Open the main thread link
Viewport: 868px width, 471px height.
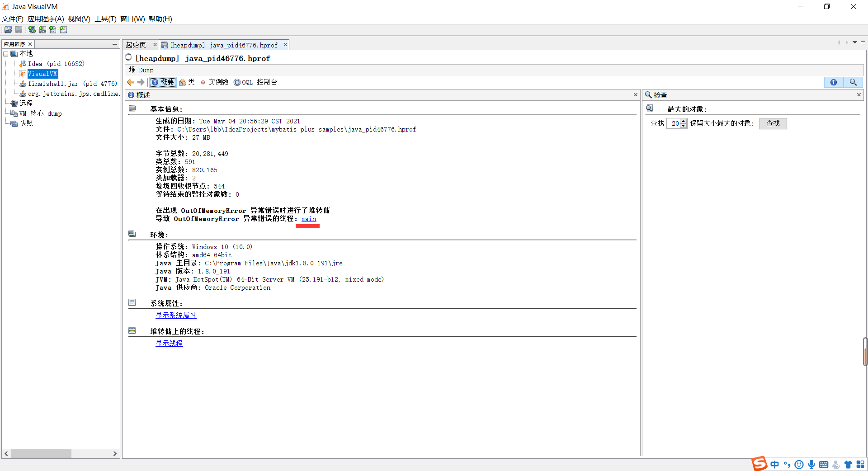[309, 219]
